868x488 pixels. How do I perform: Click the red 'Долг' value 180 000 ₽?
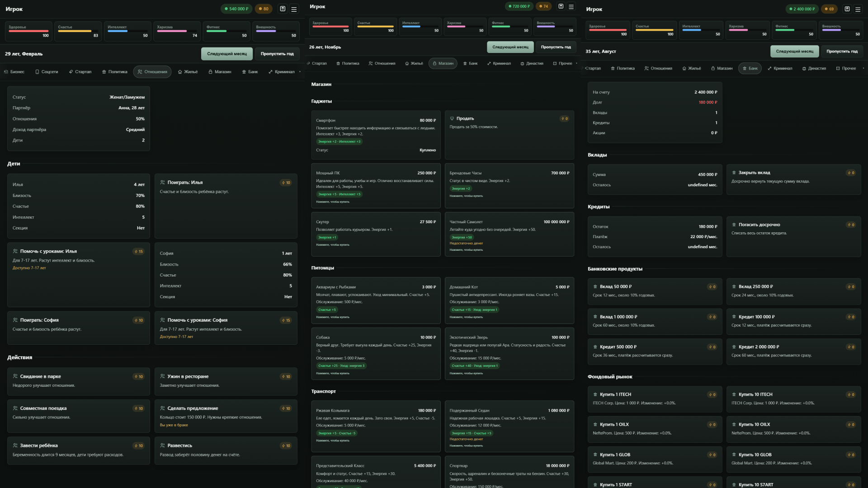[708, 103]
